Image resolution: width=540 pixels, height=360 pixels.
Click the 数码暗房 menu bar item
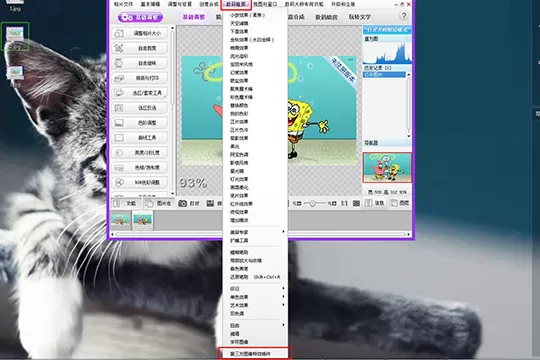(236, 4)
